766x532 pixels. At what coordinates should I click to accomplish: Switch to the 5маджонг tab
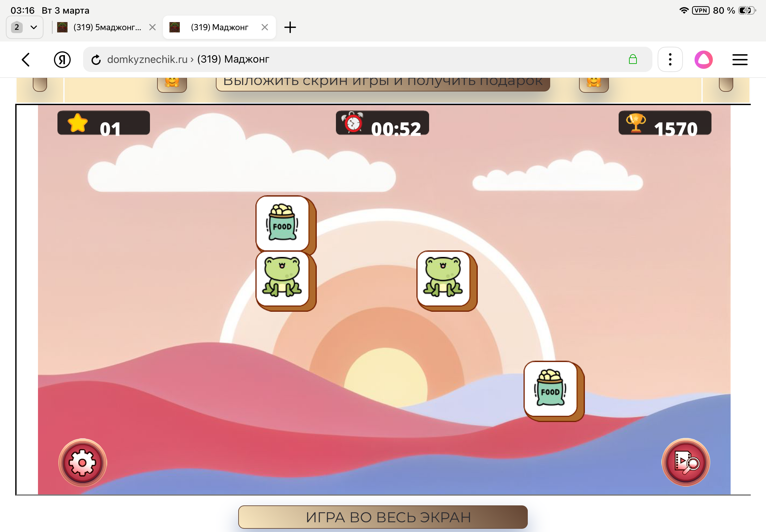click(x=107, y=27)
